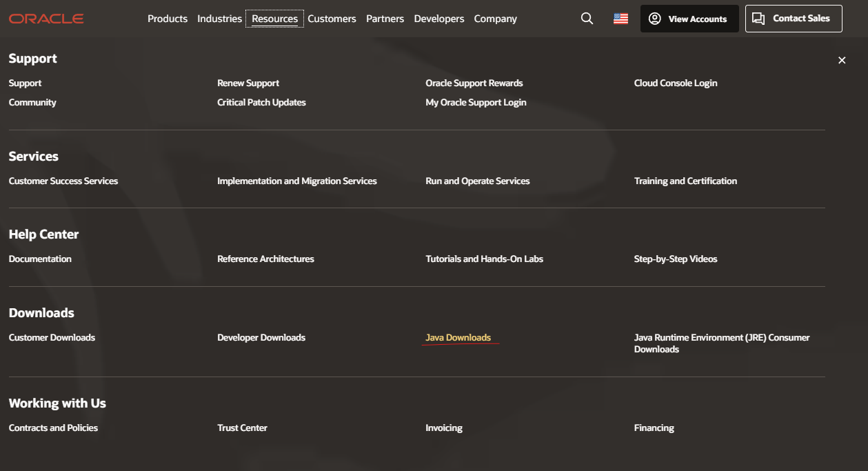Open Implementation and Migration Services
This screenshot has height=471, width=868.
point(297,181)
